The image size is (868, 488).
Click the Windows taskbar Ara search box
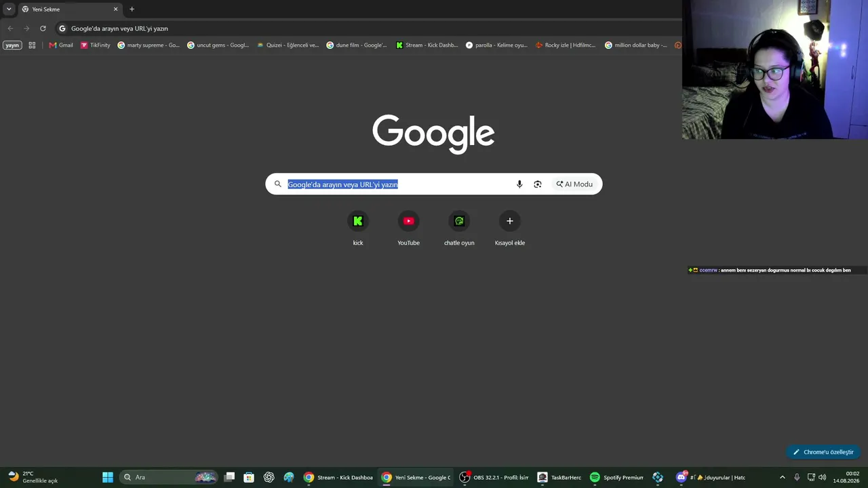click(168, 477)
